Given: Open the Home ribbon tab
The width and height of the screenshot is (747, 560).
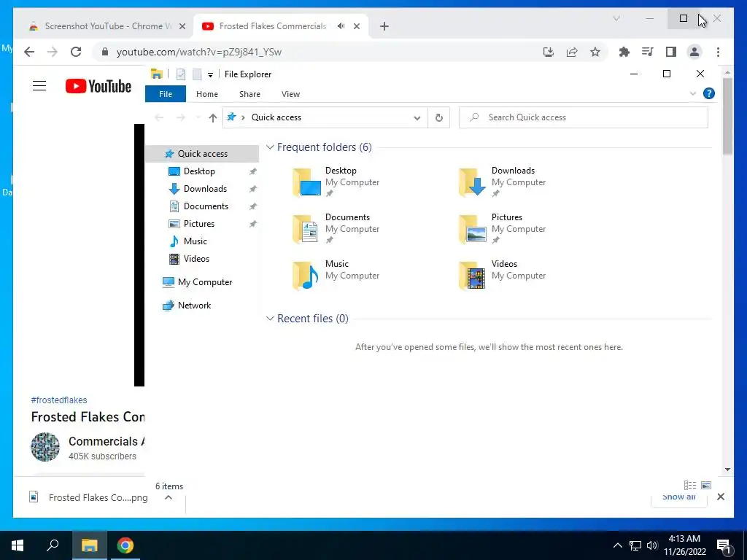Looking at the screenshot, I should pyautogui.click(x=206, y=94).
